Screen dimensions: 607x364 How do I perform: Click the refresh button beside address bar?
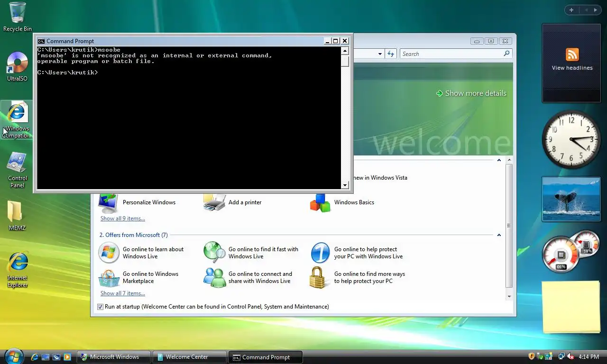click(x=391, y=54)
